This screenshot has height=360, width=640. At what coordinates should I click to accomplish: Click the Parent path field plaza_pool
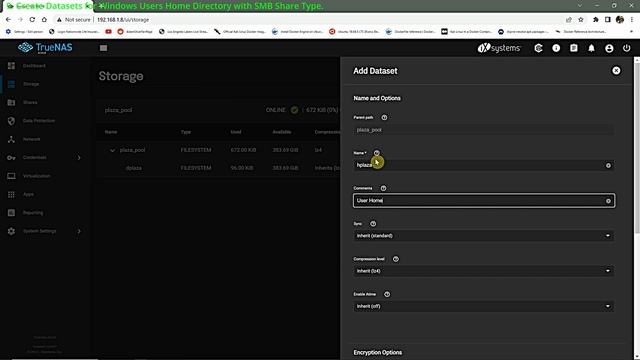(x=484, y=130)
